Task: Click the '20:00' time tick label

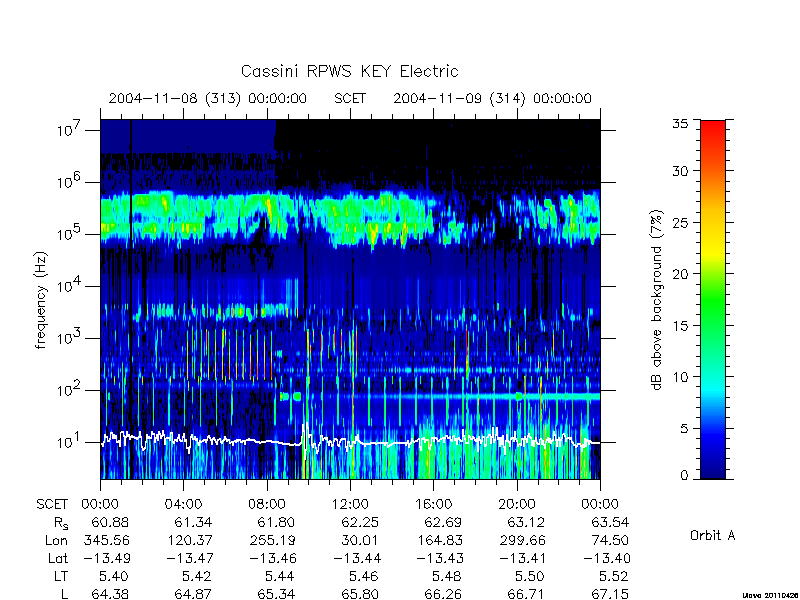Action: pyautogui.click(x=517, y=505)
